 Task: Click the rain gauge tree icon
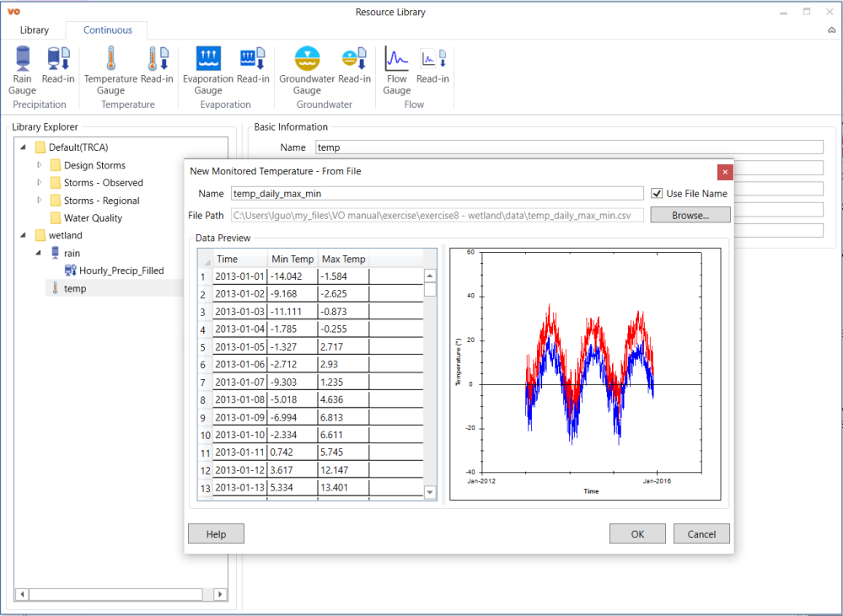coord(55,253)
